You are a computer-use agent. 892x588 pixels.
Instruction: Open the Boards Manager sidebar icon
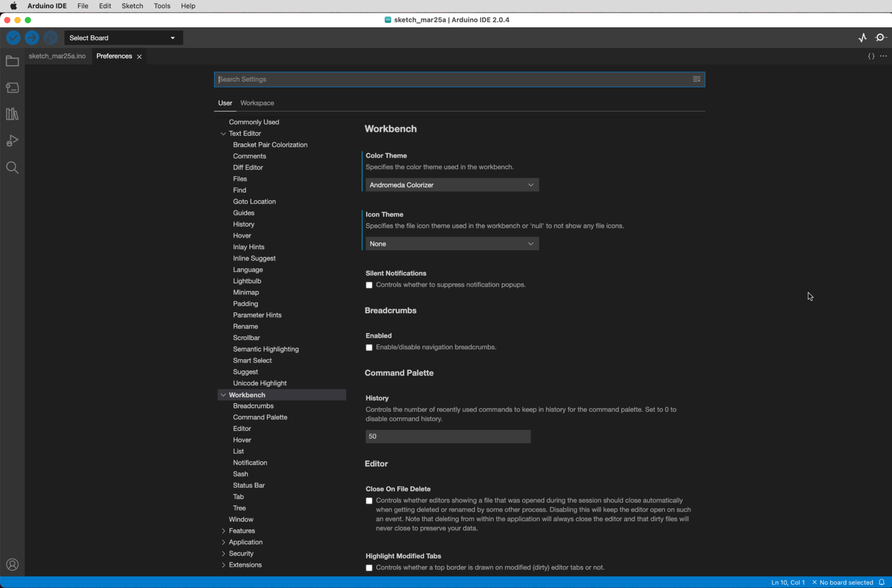[x=12, y=87]
